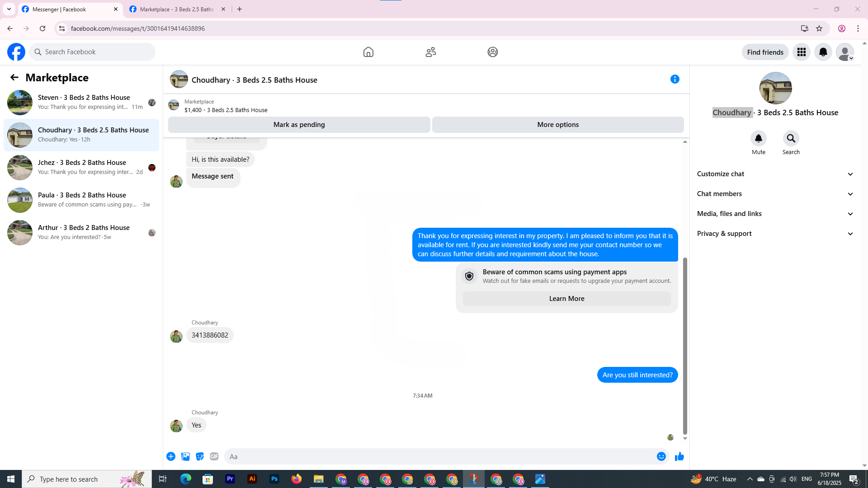The height and width of the screenshot is (488, 868).
Task: Open the tab search dropdown arrow
Action: (x=9, y=9)
